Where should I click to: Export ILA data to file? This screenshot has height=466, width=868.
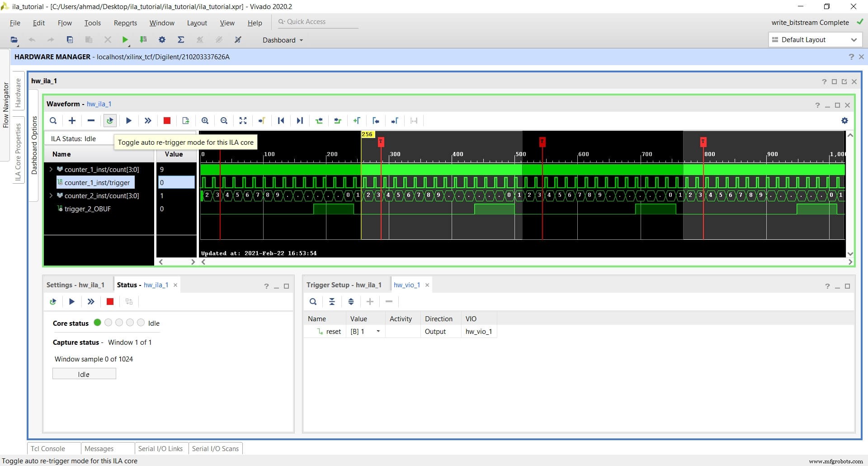click(185, 121)
